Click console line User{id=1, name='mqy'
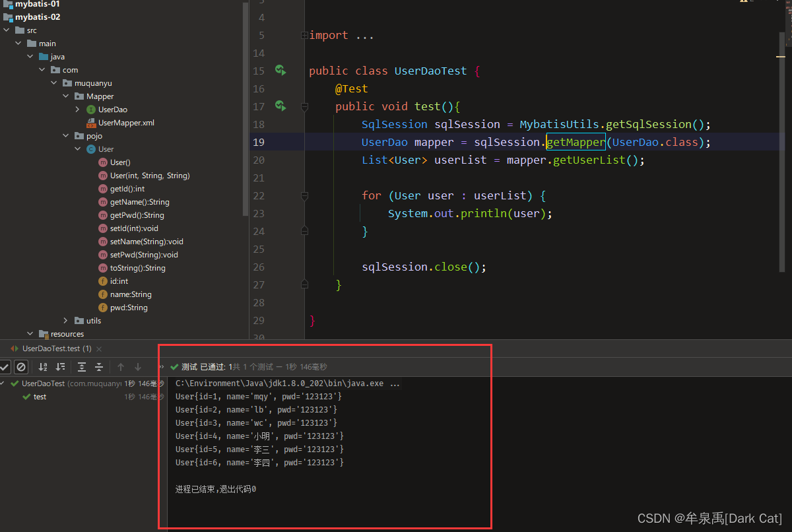 259,397
